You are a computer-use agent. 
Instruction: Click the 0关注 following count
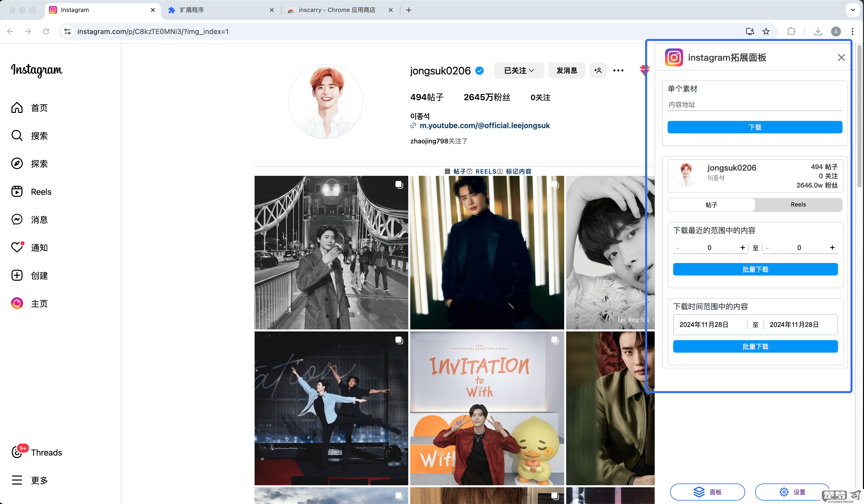coord(540,97)
